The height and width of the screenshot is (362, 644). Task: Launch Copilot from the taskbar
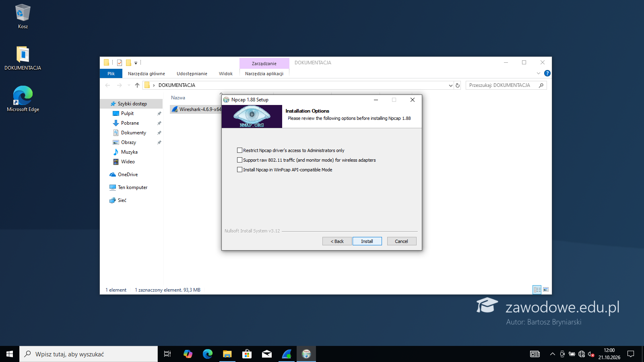pos(188,354)
